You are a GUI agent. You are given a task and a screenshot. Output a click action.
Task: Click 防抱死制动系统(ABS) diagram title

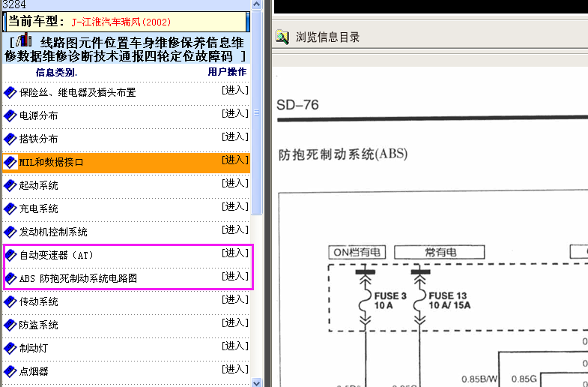tap(343, 154)
